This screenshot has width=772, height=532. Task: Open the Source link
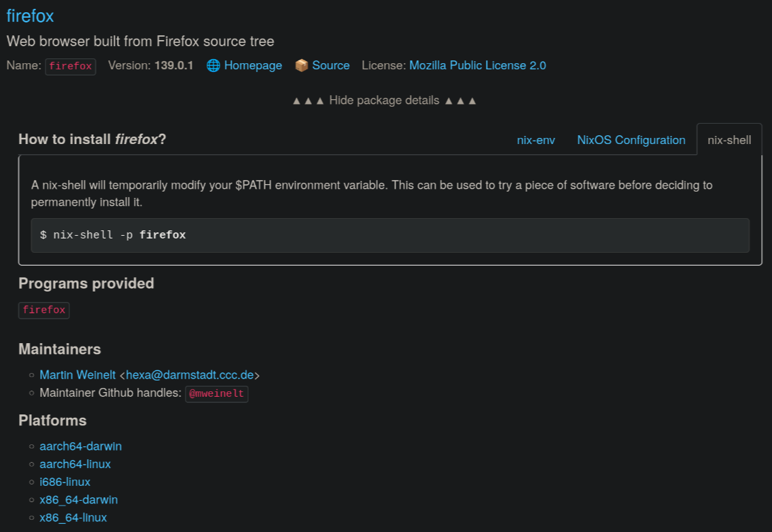pos(331,65)
